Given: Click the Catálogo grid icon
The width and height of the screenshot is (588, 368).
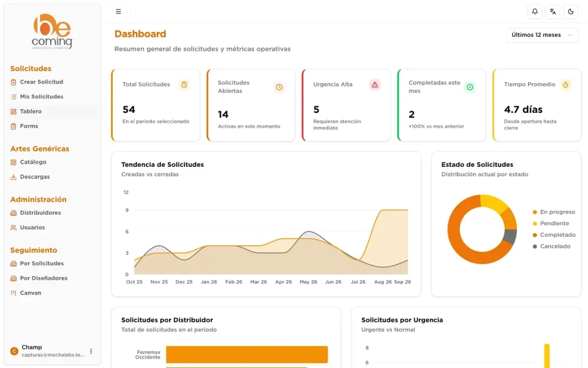Looking at the screenshot, I should (x=13, y=162).
